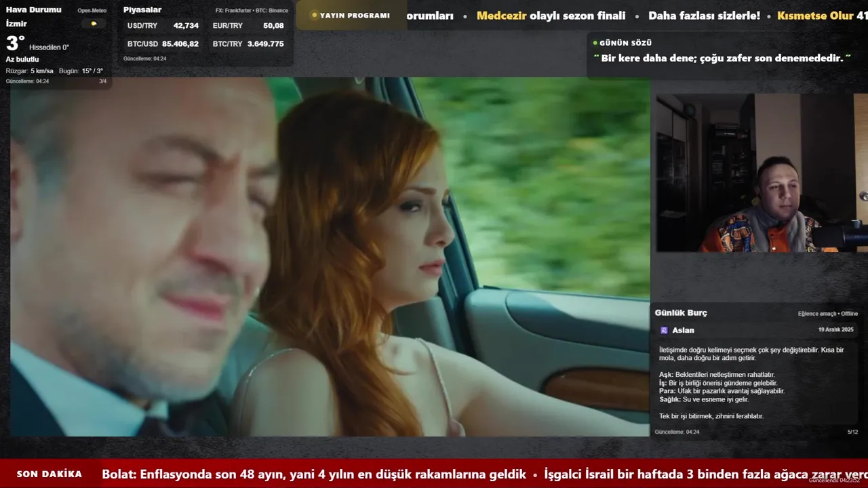
Task: Click the partly cloudy weather icon
Action: pyautogui.click(x=94, y=24)
